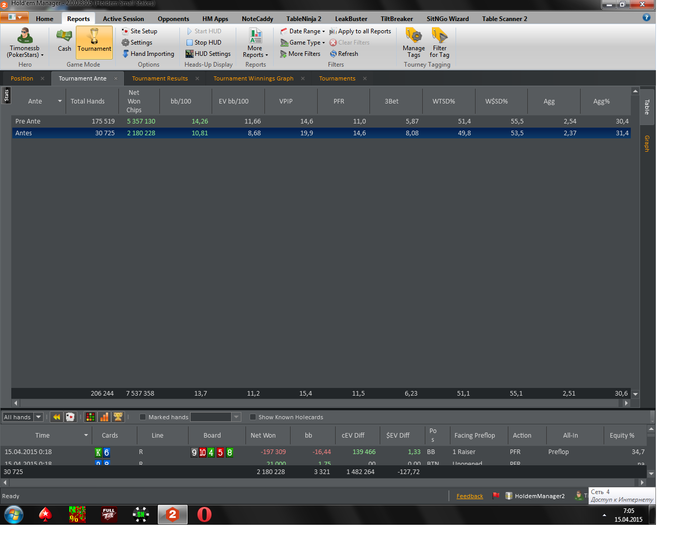This screenshot has height=534, width=700.
Task: Click the report horizontal scrollbar right arrow
Action: pyautogui.click(x=626, y=403)
